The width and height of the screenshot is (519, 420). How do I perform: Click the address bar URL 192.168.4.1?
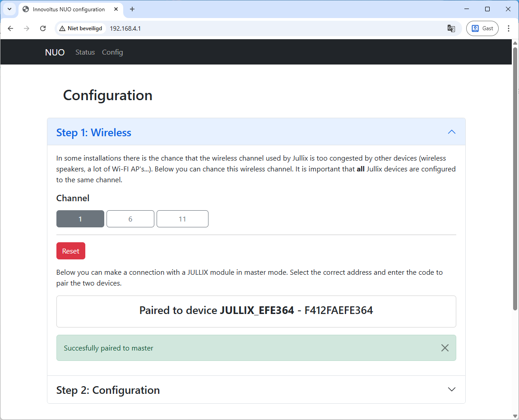(x=125, y=28)
